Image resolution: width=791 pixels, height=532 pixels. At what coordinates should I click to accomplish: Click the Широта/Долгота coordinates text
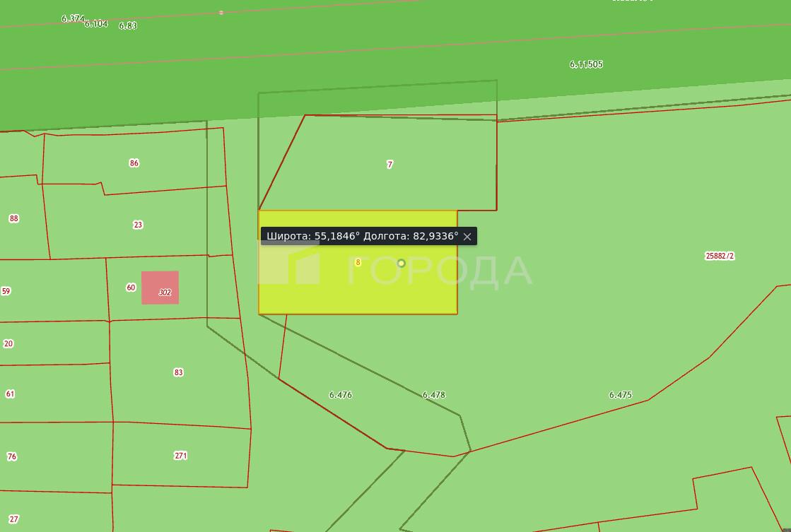coord(362,236)
